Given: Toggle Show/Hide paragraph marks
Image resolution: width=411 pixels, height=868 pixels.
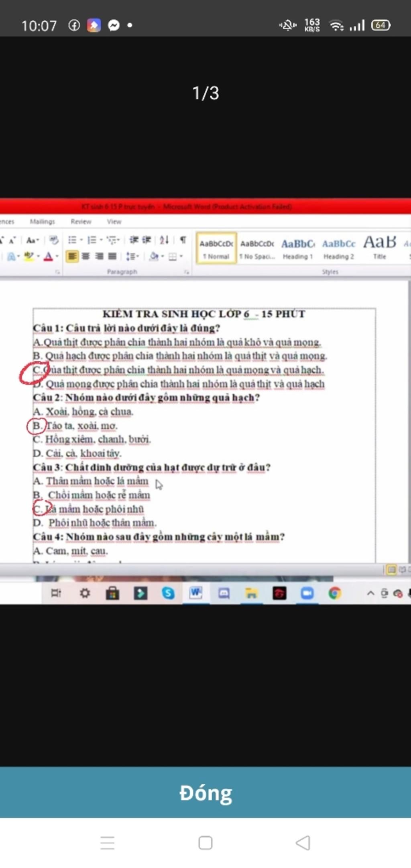Looking at the screenshot, I should click(x=183, y=240).
